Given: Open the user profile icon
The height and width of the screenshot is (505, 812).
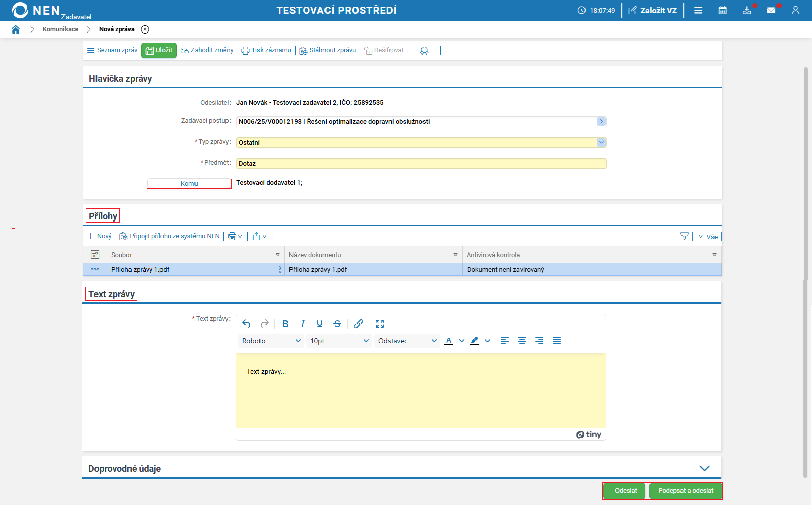Looking at the screenshot, I should click(x=795, y=10).
